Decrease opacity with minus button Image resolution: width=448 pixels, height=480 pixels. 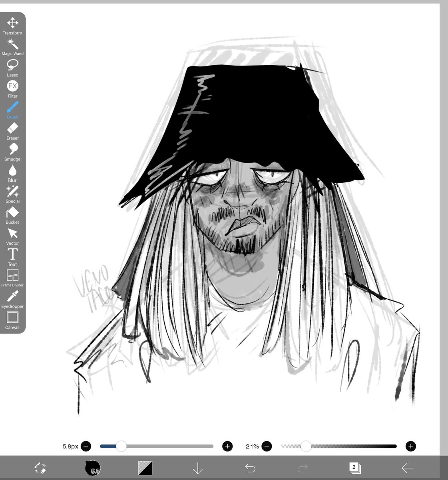tap(267, 446)
